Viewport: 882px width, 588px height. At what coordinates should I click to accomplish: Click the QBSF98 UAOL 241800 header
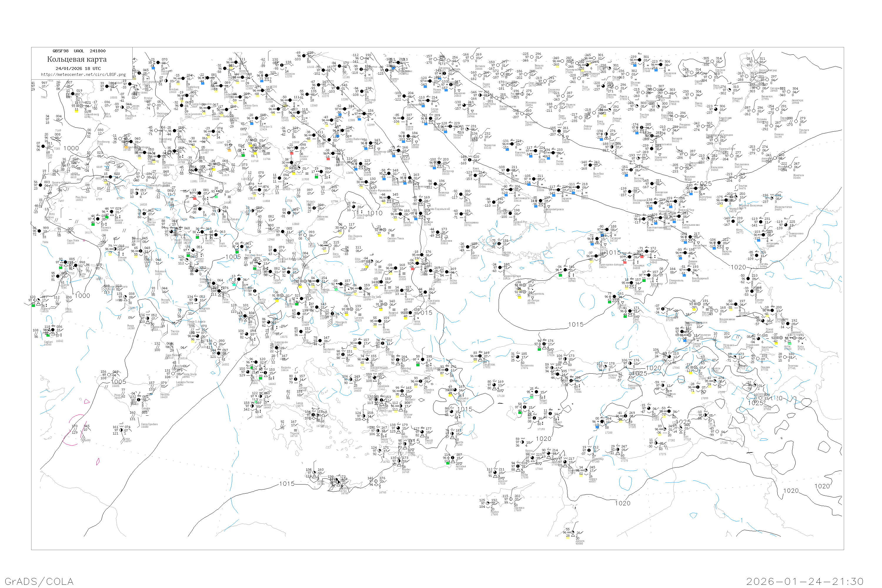coord(79,51)
